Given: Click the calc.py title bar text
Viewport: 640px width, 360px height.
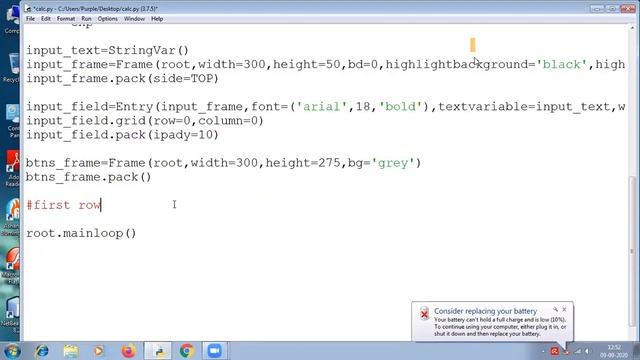Looking at the screenshot, I should [x=95, y=9].
